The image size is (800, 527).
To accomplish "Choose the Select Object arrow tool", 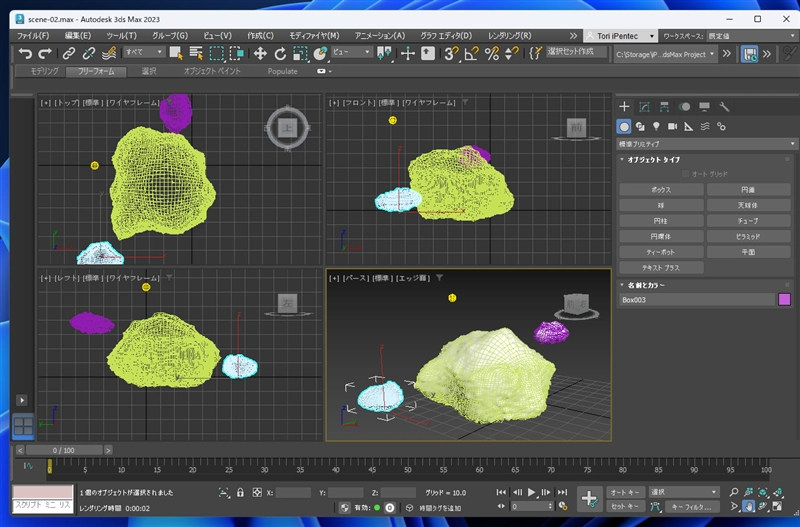I will [176, 53].
